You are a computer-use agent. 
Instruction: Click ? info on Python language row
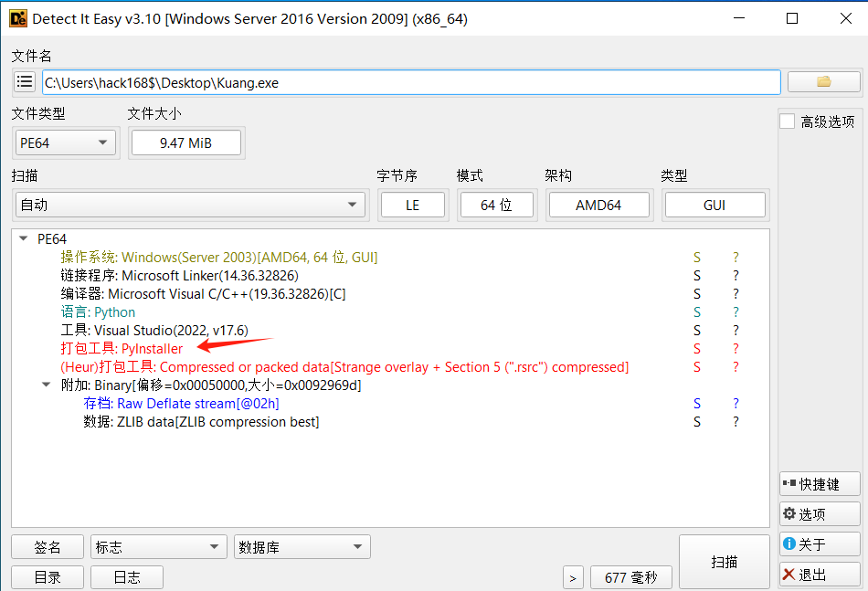736,312
